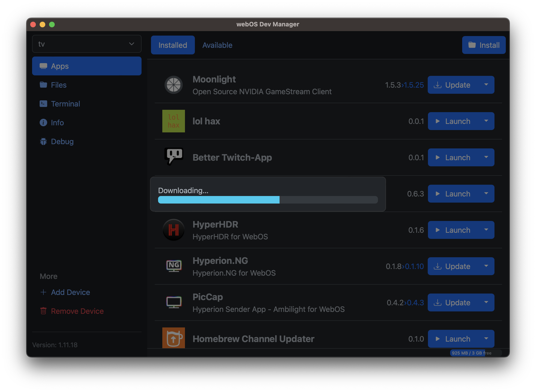Click the Downloading progress bar
The image size is (536, 392).
click(x=268, y=200)
